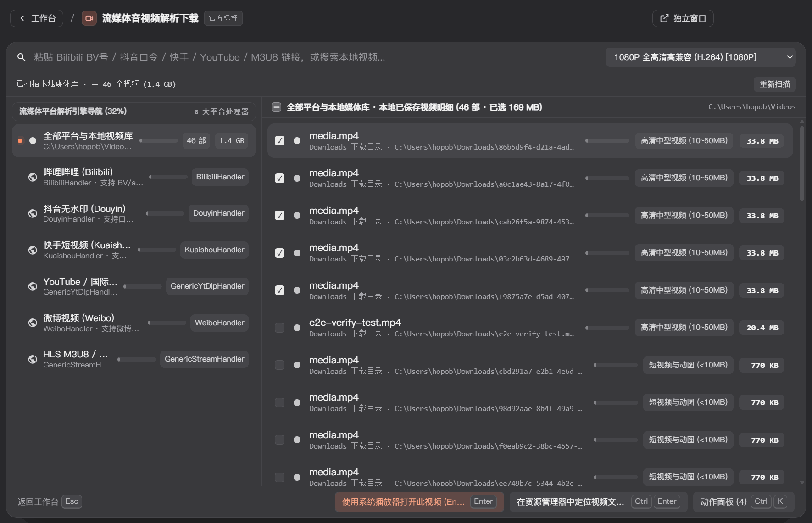Click progress bar on BilibiliHandler row
Screen dimensions: 812x523
(x=168, y=177)
